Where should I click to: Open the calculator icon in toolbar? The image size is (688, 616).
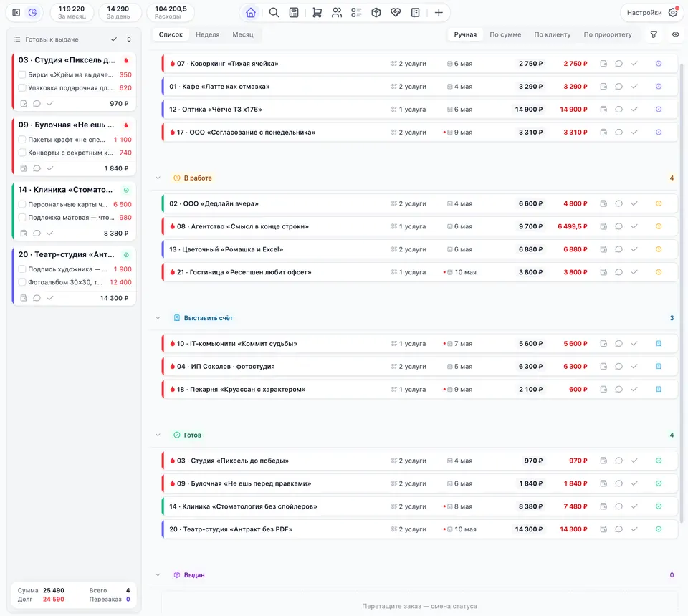294,13
